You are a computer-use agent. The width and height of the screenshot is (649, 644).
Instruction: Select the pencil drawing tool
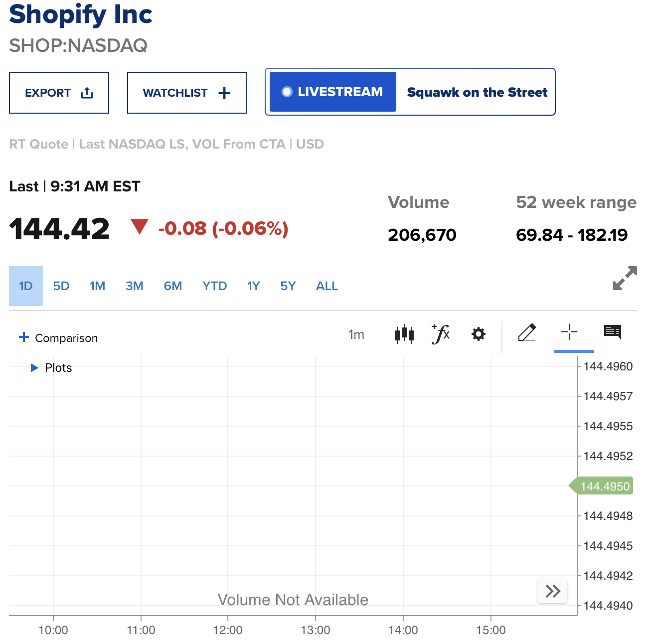[x=527, y=332]
